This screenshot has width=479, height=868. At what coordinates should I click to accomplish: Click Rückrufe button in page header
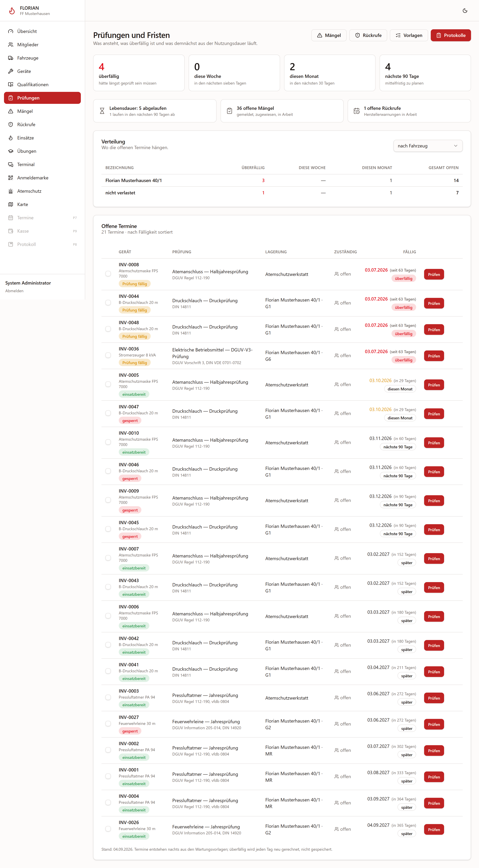(x=368, y=35)
